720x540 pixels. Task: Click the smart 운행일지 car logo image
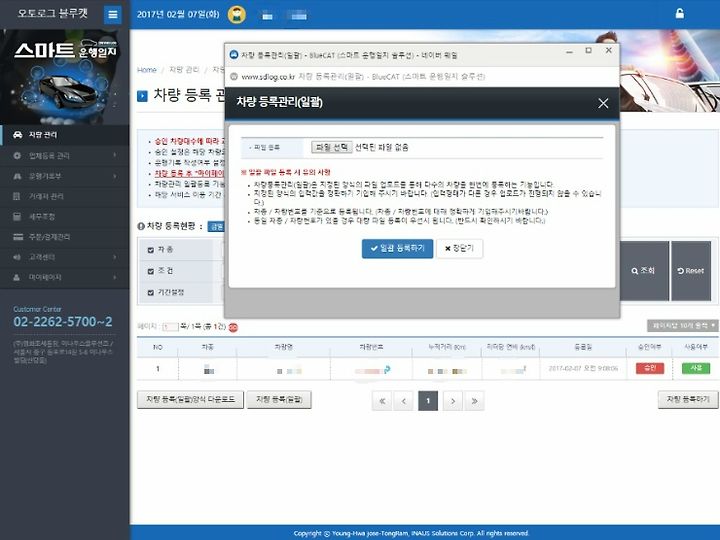coord(64,77)
